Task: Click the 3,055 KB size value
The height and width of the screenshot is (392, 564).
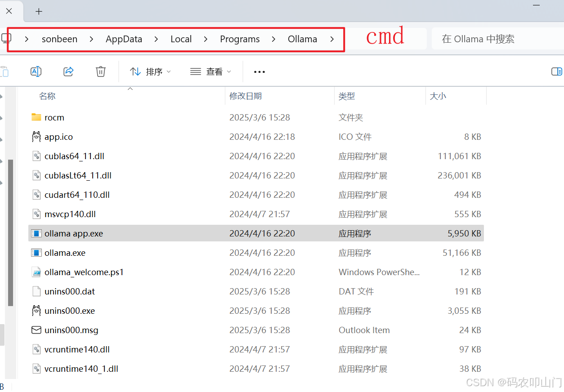Action: point(464,311)
